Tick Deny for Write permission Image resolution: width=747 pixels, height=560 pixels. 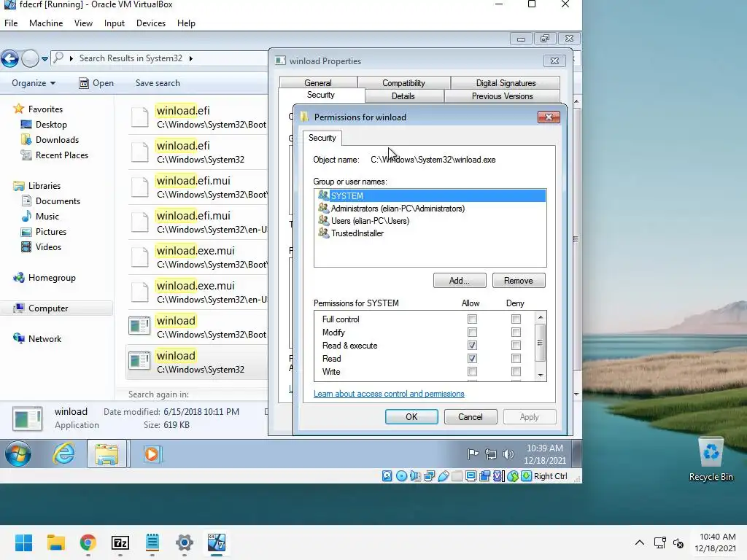[x=516, y=371]
